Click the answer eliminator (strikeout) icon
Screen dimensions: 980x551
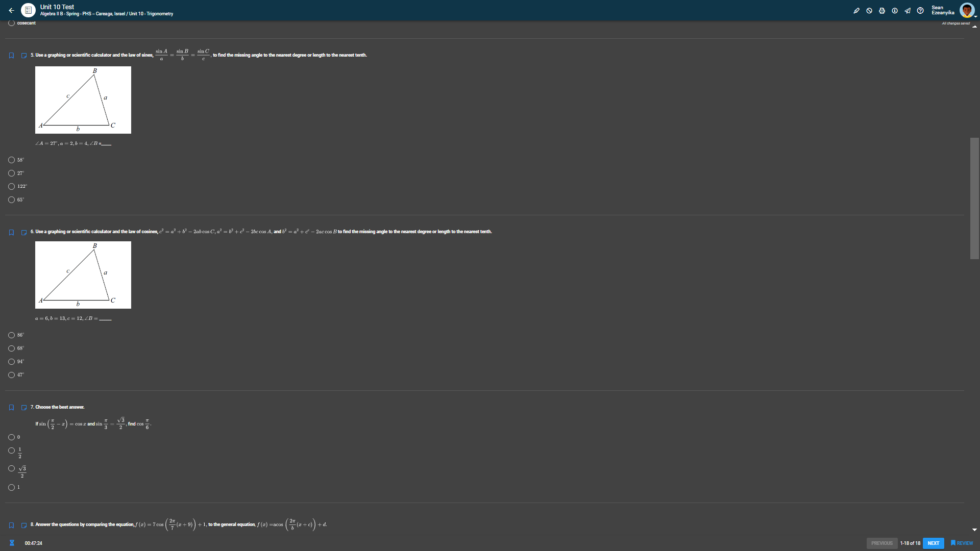pyautogui.click(x=869, y=11)
